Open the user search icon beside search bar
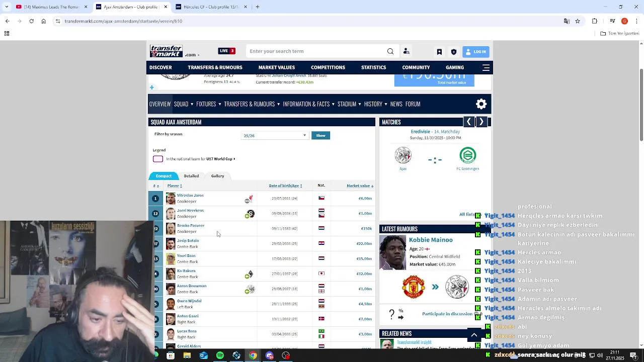 click(x=407, y=51)
